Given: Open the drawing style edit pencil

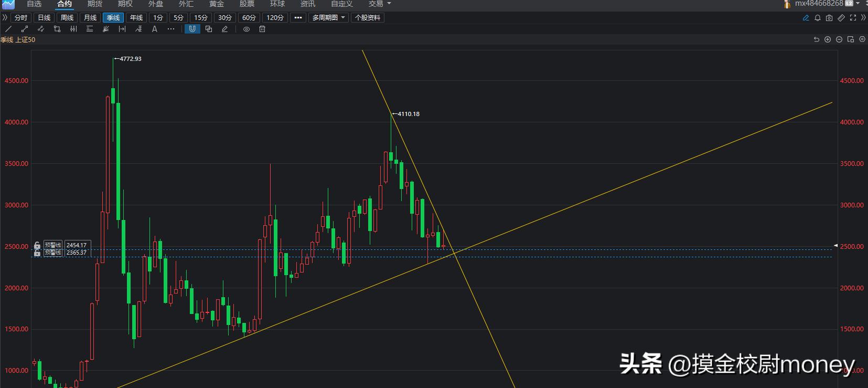Looking at the screenshot, I should [x=225, y=29].
